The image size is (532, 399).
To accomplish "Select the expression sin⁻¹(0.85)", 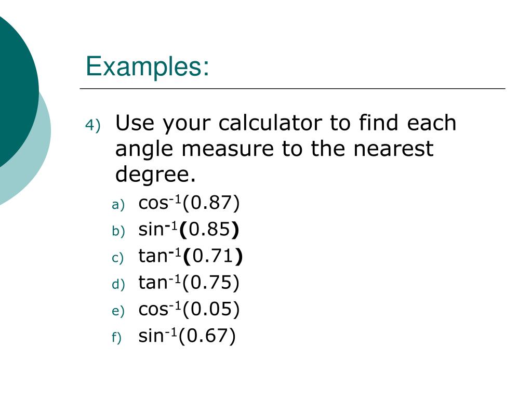I will pyautogui.click(x=189, y=230).
